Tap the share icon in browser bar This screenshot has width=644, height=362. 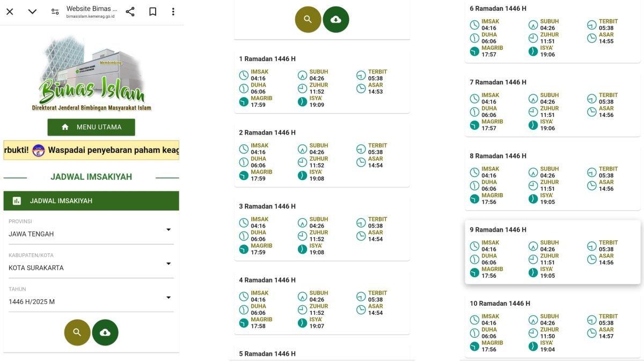130,12
